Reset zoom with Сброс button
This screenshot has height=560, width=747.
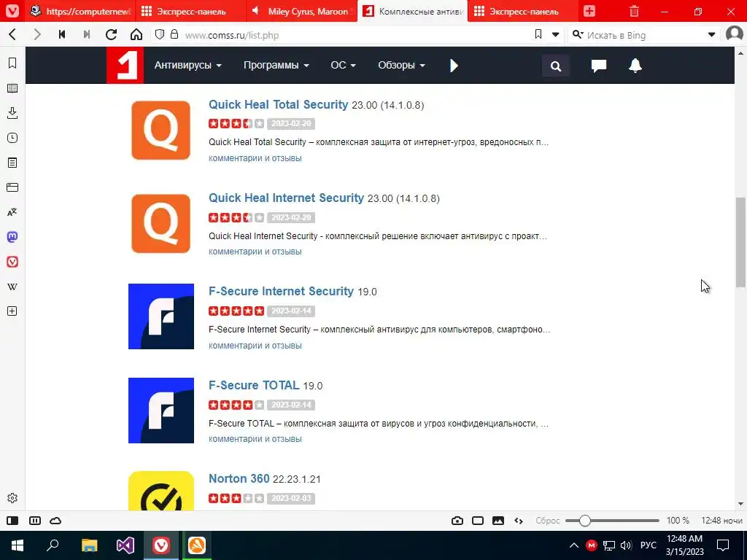click(x=547, y=521)
